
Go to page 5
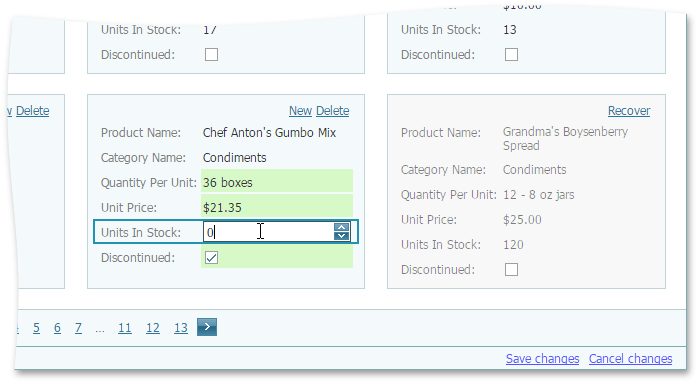[36, 328]
